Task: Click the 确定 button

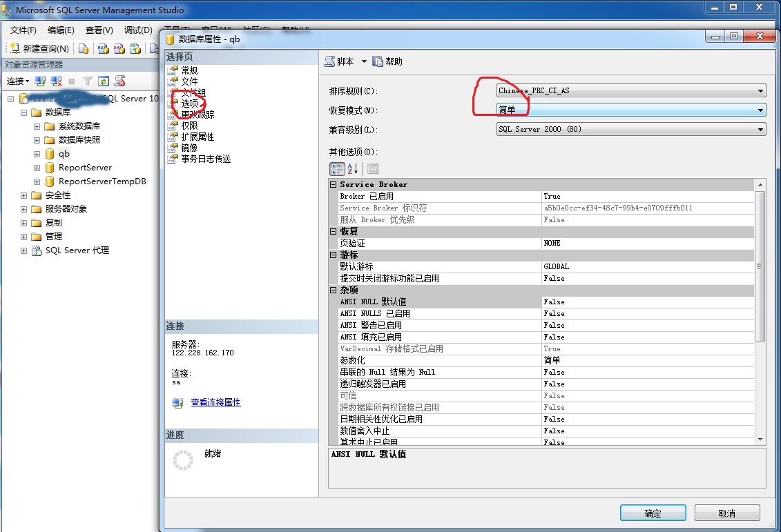Action: (653, 513)
